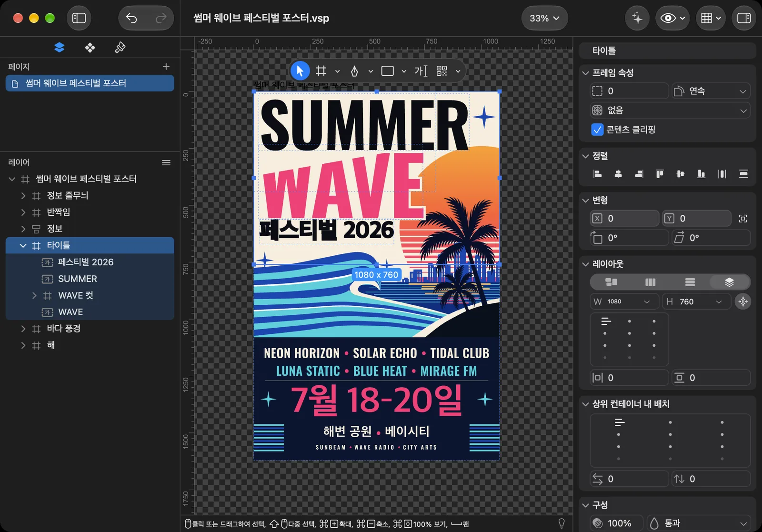Select the free layers layout mode
762x532 pixels.
(729, 282)
